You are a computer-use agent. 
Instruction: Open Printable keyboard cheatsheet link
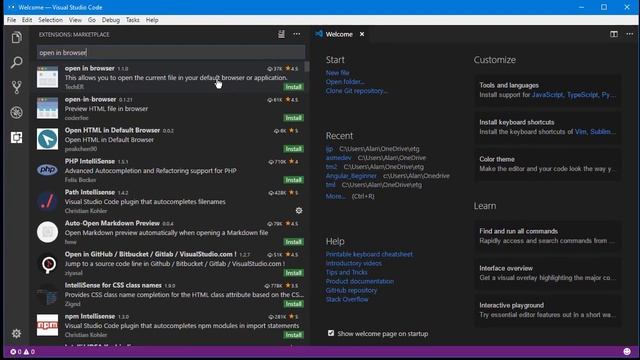coord(369,254)
